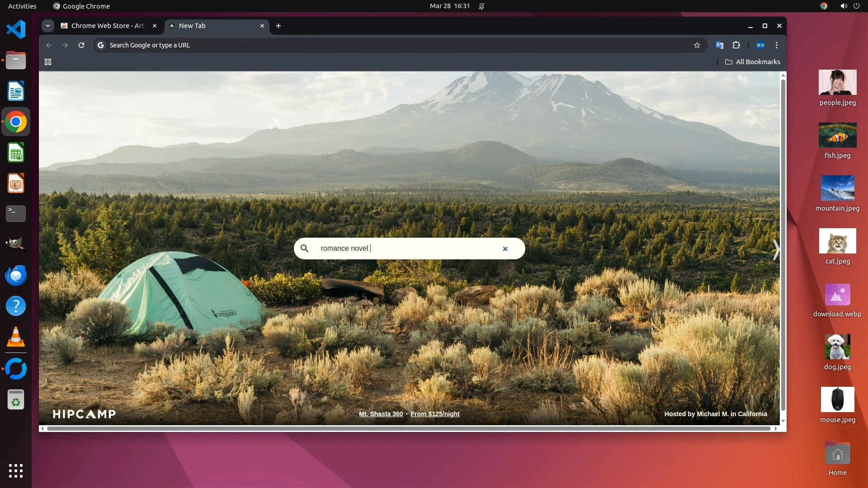The width and height of the screenshot is (868, 488).
Task: Switch to Chrome Web Store tab
Action: point(108,26)
